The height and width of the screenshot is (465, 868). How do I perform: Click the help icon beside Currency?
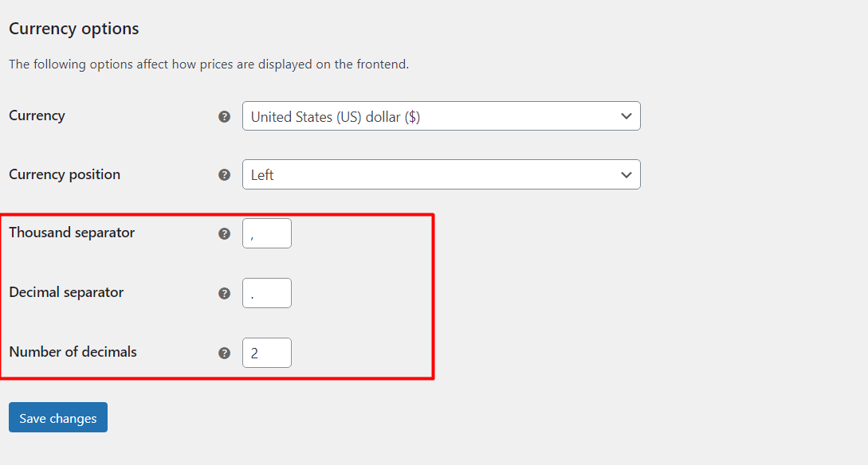[224, 117]
